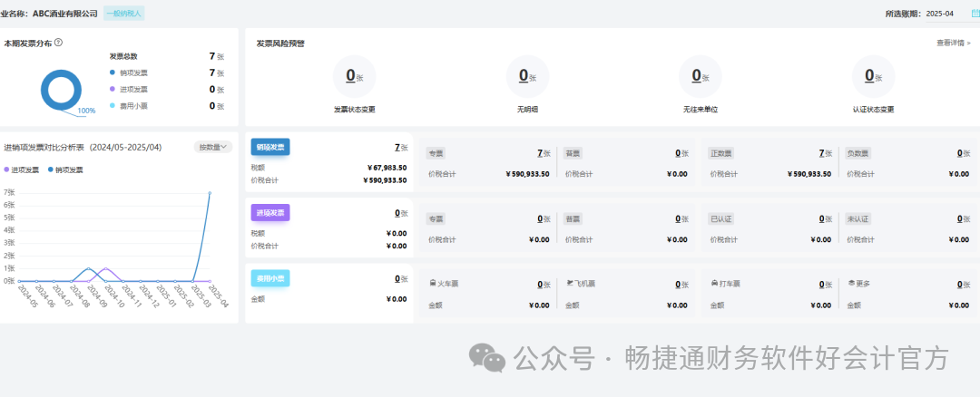Screen dimensions: 980x397
Task: Click the 飞机票 airplane icon
Action: (x=570, y=284)
